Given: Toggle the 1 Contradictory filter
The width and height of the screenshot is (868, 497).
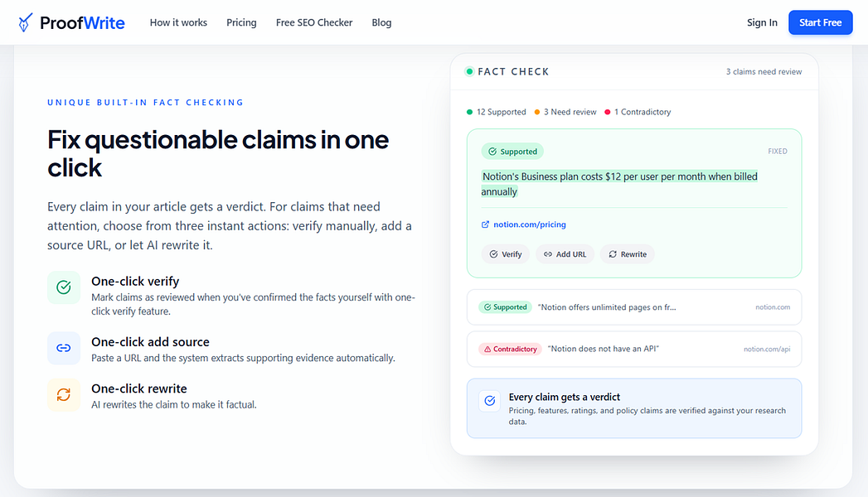Looking at the screenshot, I should pos(638,111).
